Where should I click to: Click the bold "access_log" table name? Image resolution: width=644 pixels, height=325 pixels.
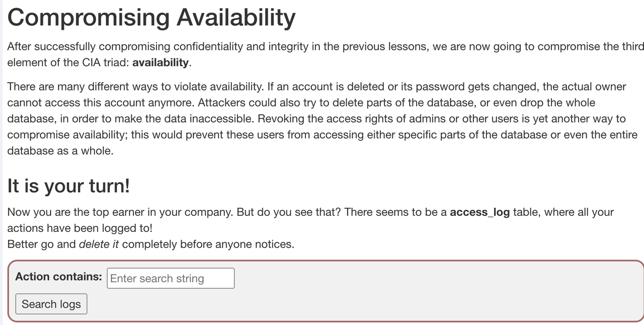[479, 212]
